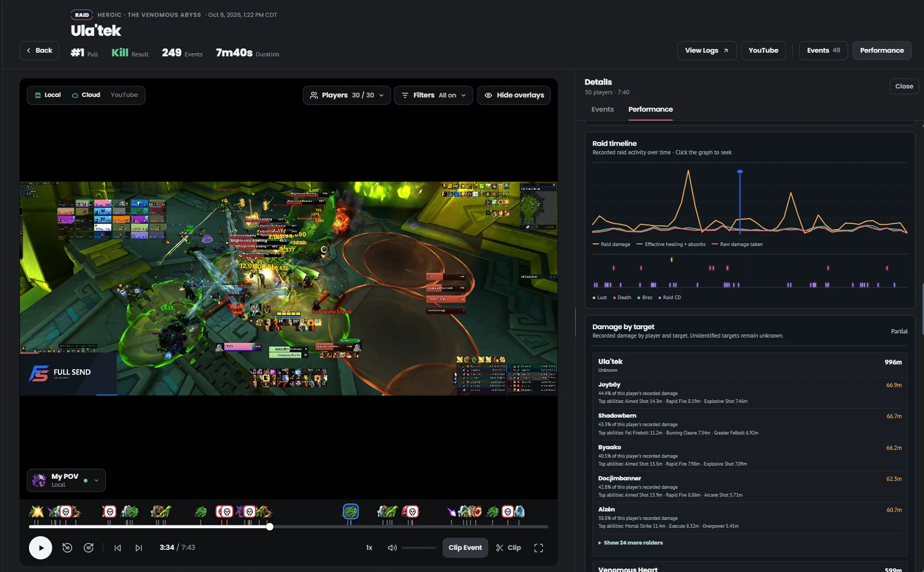
Task: Seek using blue marker on raid timeline graph
Action: point(740,172)
